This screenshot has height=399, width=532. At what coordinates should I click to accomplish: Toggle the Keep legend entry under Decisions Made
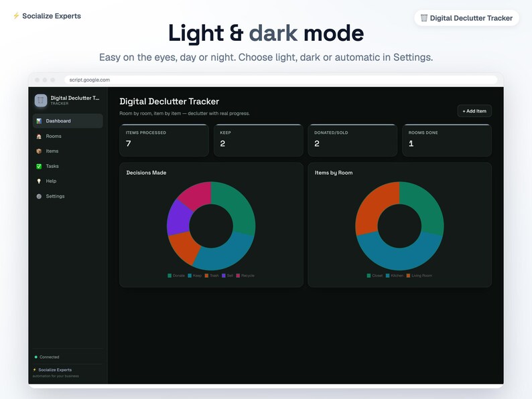tap(195, 276)
